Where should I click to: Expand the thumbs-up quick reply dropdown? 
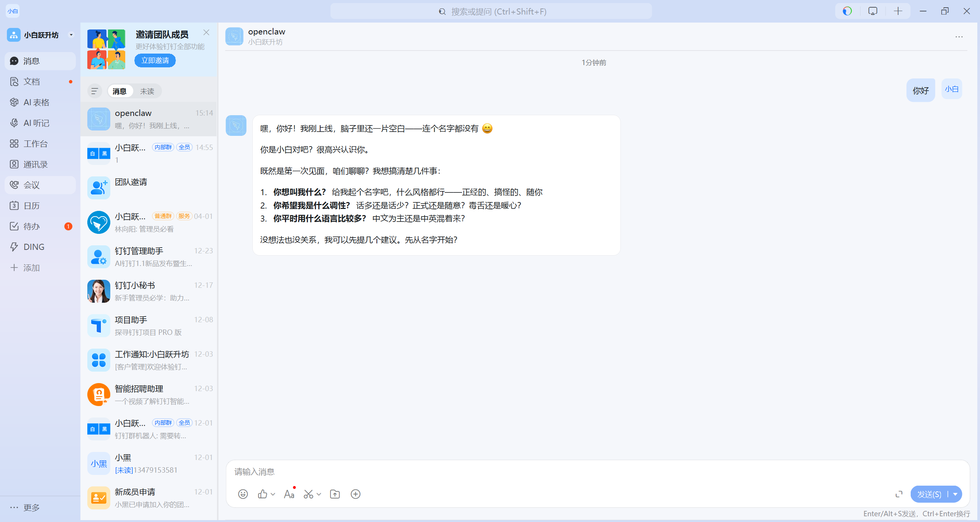[x=273, y=494]
